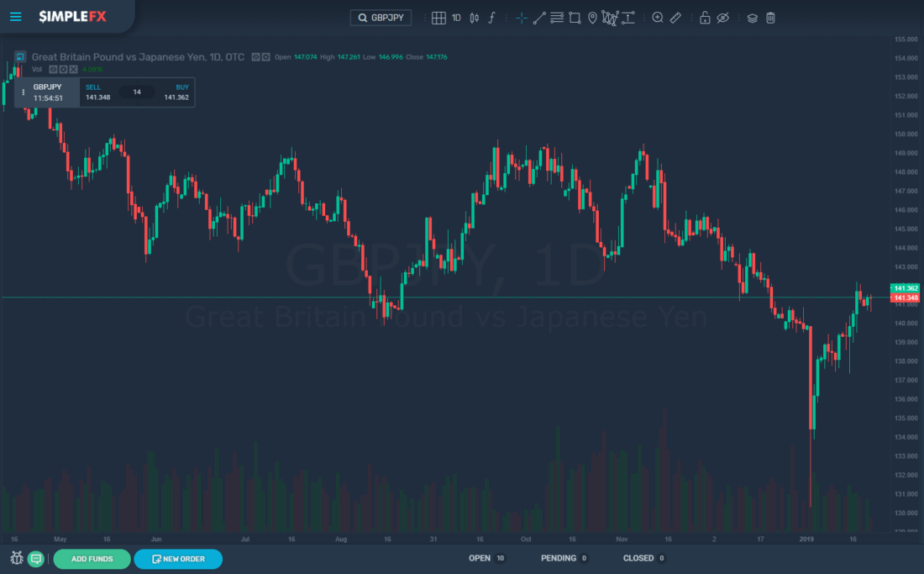Hide all drawings with the eye icon
Image resolution: width=924 pixels, height=574 pixels.
point(722,17)
